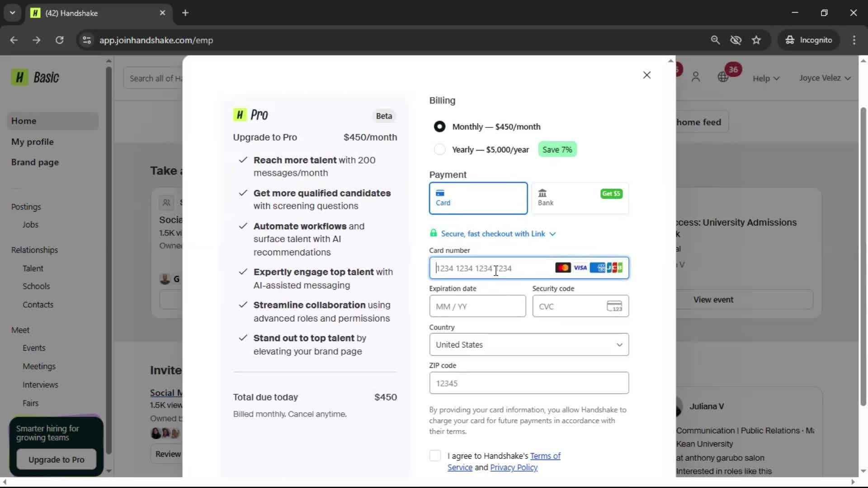The image size is (868, 488).
Task: Open Joyce Velez account menu
Action: coord(825,78)
